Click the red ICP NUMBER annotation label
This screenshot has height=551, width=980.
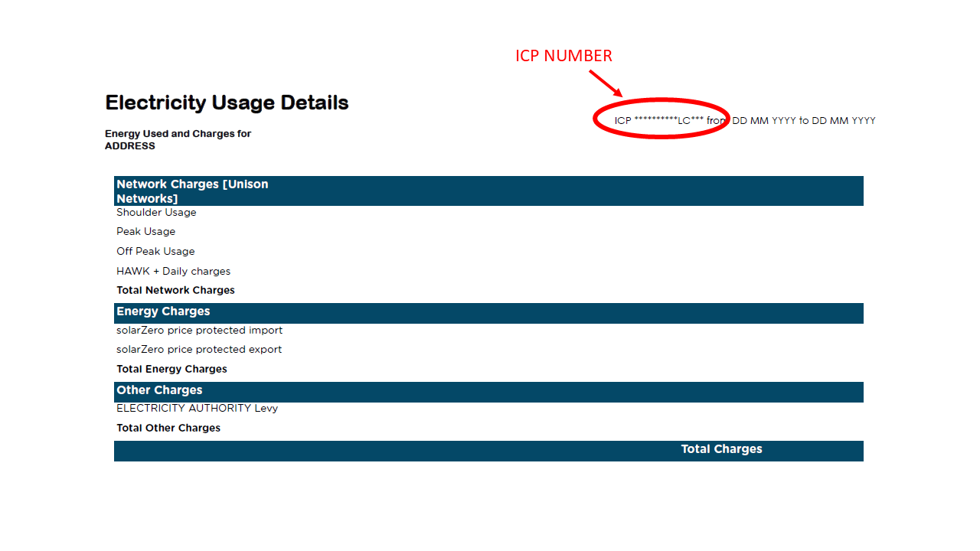tap(563, 56)
